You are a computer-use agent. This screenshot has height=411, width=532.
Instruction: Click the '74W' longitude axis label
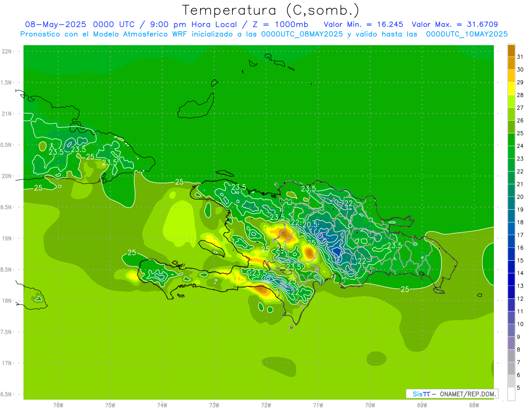click(x=162, y=405)
